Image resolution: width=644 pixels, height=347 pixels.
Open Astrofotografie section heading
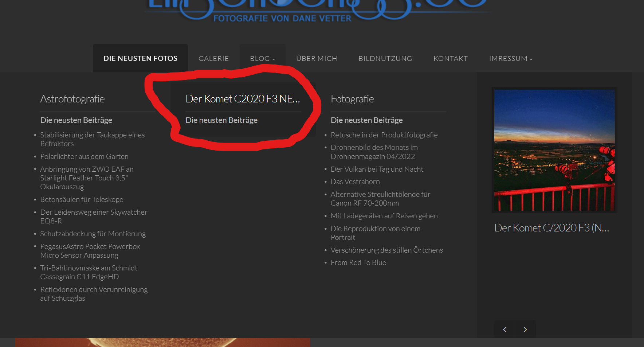pos(72,99)
